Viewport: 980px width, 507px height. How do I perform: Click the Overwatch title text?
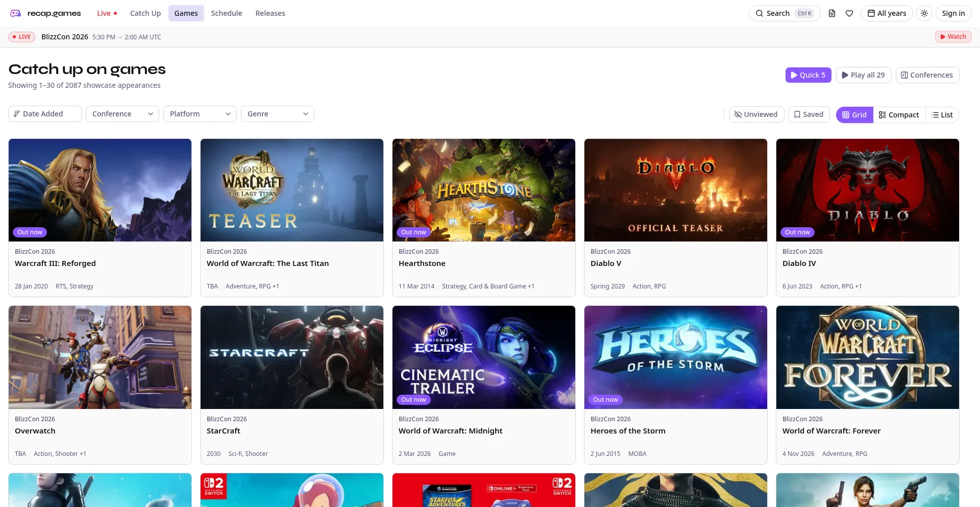(35, 431)
